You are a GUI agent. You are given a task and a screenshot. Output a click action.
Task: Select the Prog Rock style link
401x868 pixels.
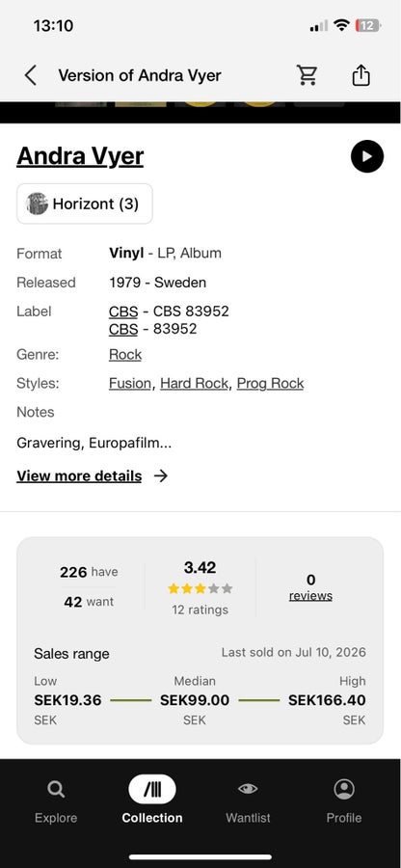click(x=271, y=384)
